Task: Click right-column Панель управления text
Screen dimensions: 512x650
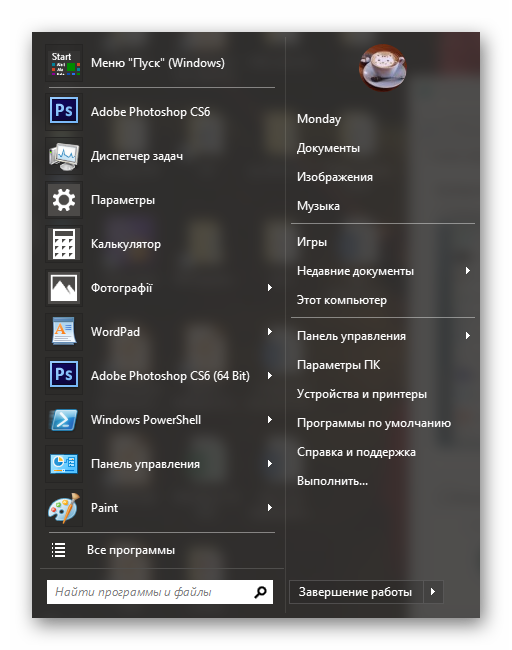Action: coord(352,336)
